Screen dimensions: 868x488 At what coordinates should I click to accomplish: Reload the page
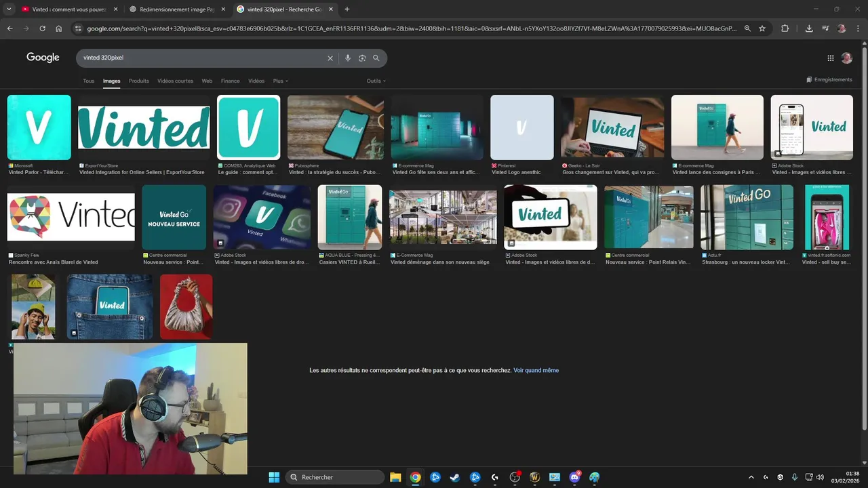click(x=42, y=28)
